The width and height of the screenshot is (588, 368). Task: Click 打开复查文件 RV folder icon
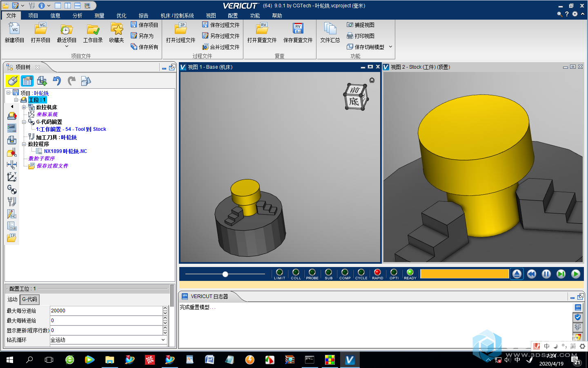(x=262, y=29)
